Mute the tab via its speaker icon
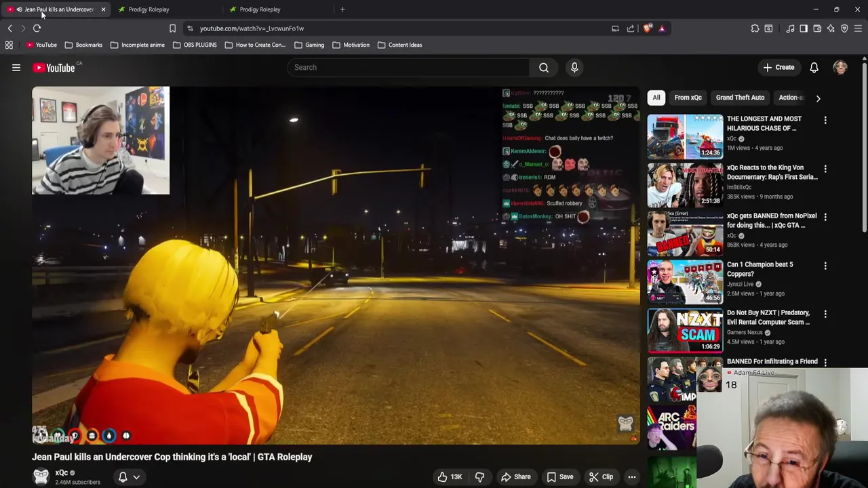Image resolution: width=868 pixels, height=488 pixels. pyautogui.click(x=19, y=9)
